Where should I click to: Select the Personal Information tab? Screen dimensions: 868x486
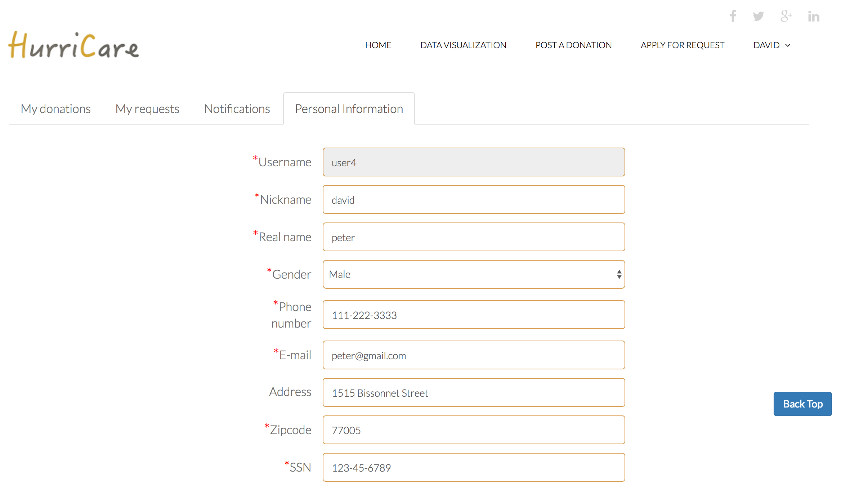coord(349,109)
